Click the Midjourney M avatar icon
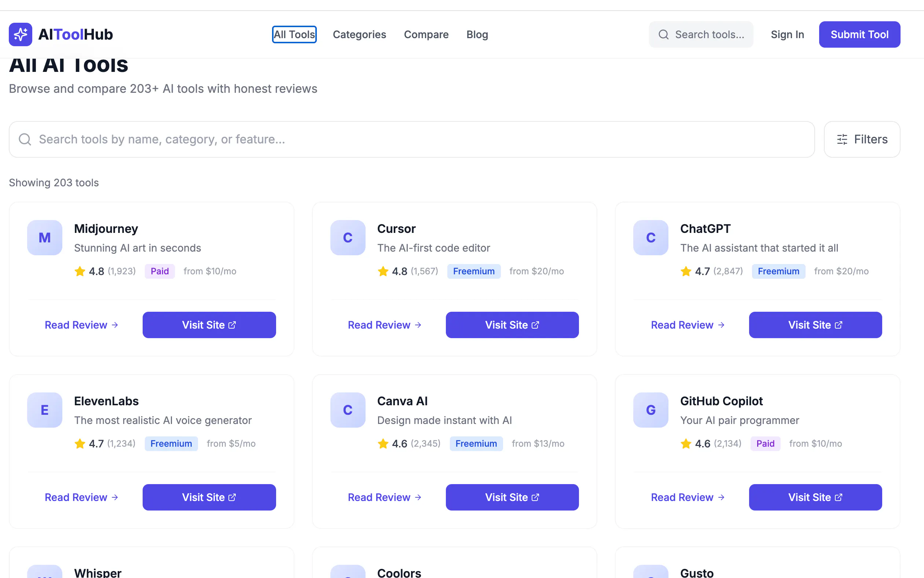 point(45,238)
